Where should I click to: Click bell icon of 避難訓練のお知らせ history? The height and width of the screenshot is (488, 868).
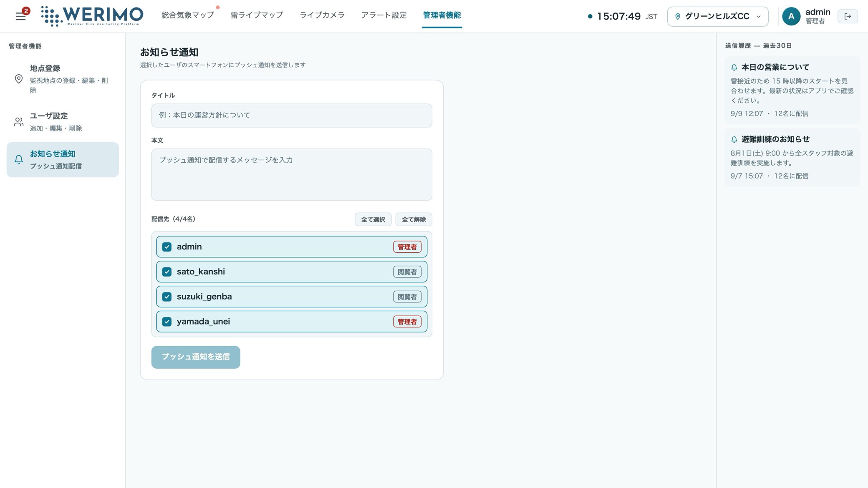[x=734, y=140]
